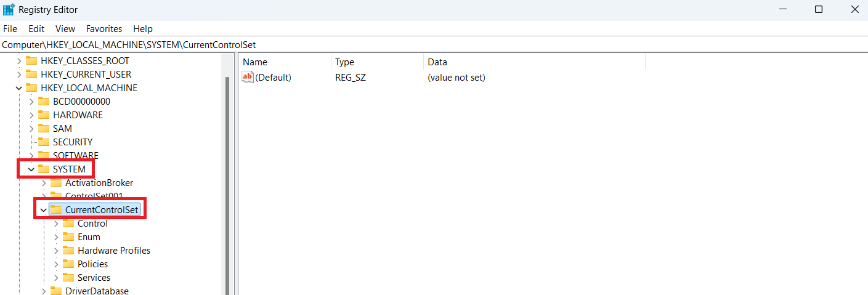Click the Enum folder icon
This screenshot has height=295, width=868.
tap(68, 237)
